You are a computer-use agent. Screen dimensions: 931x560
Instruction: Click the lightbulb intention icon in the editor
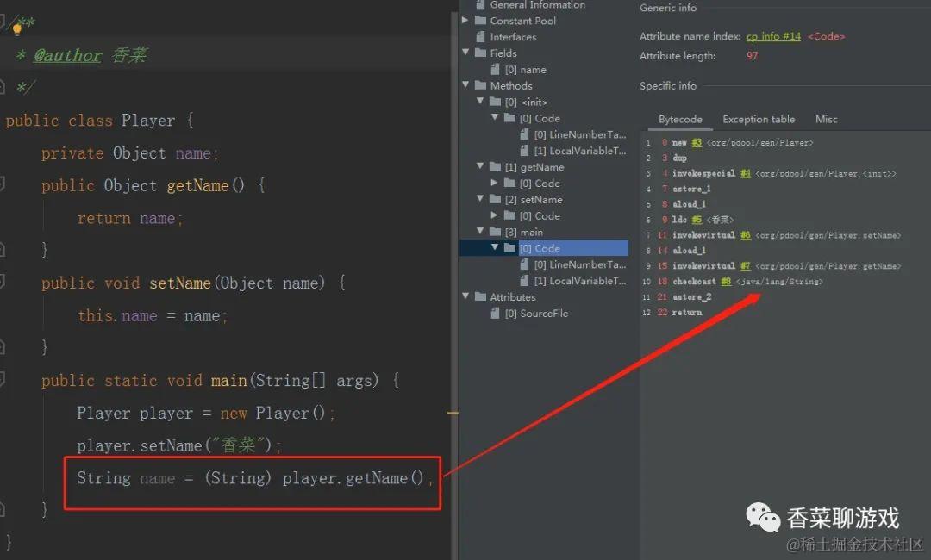point(16,29)
